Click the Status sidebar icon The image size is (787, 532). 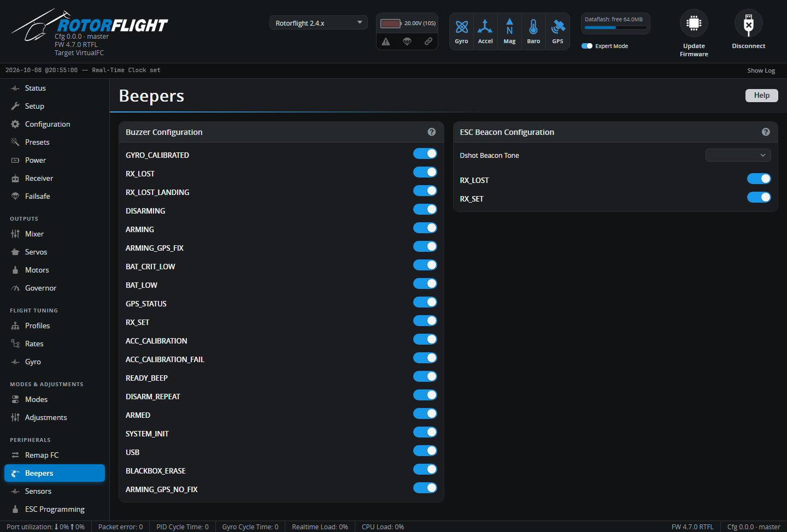(x=15, y=88)
